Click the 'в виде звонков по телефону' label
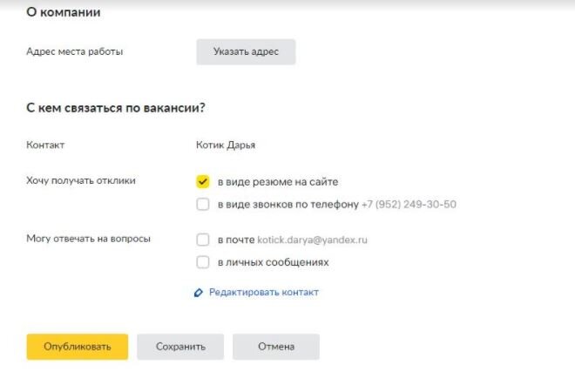Image resolution: width=575 pixels, height=392 pixels. click(288, 204)
